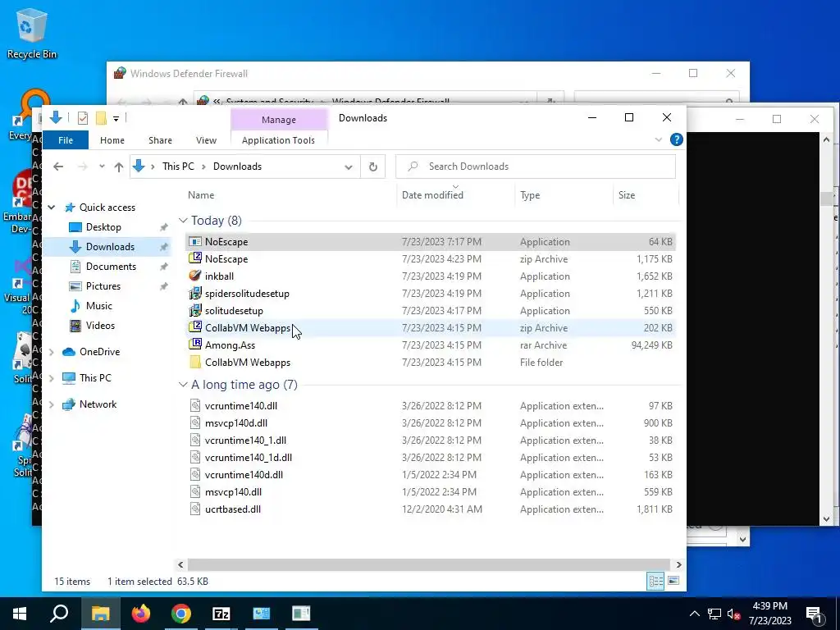Open 7-Zip from the taskbar
840x630 pixels.
tap(221, 614)
